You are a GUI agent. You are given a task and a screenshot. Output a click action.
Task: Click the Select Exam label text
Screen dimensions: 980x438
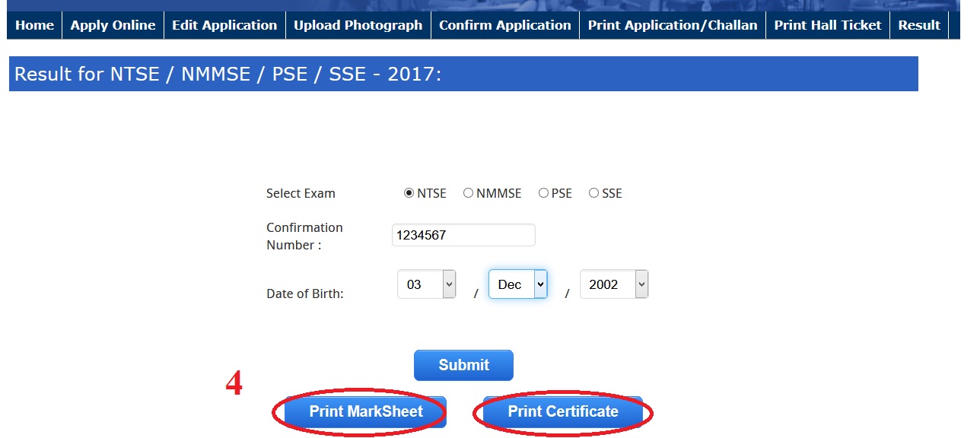(301, 193)
